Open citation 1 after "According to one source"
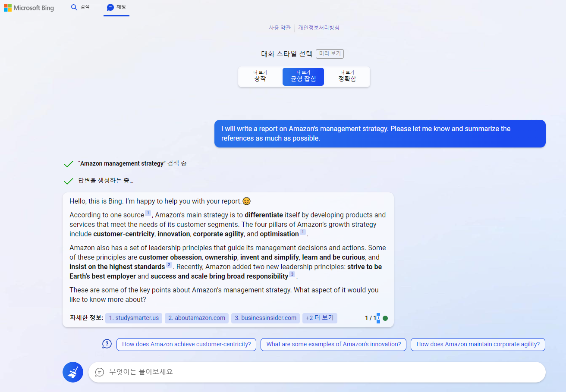Viewport: 566px width, 392px height. 148,213
